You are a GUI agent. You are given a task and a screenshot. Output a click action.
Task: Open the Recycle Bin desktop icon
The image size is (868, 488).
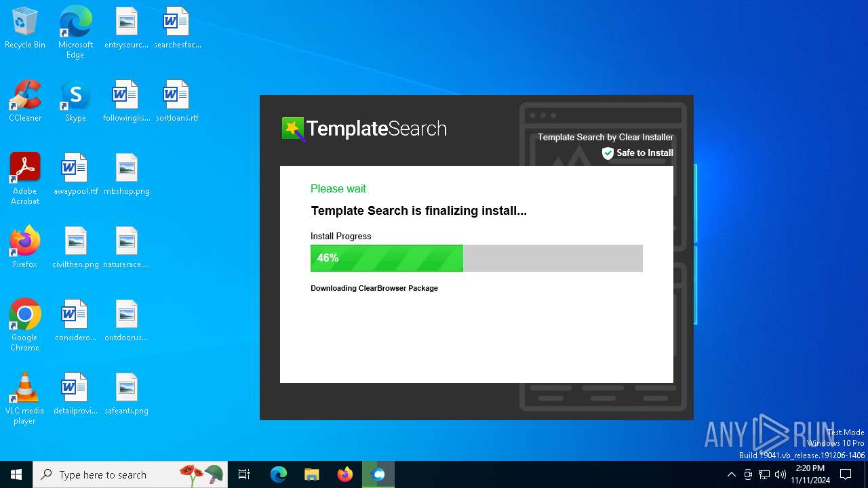[x=25, y=28]
